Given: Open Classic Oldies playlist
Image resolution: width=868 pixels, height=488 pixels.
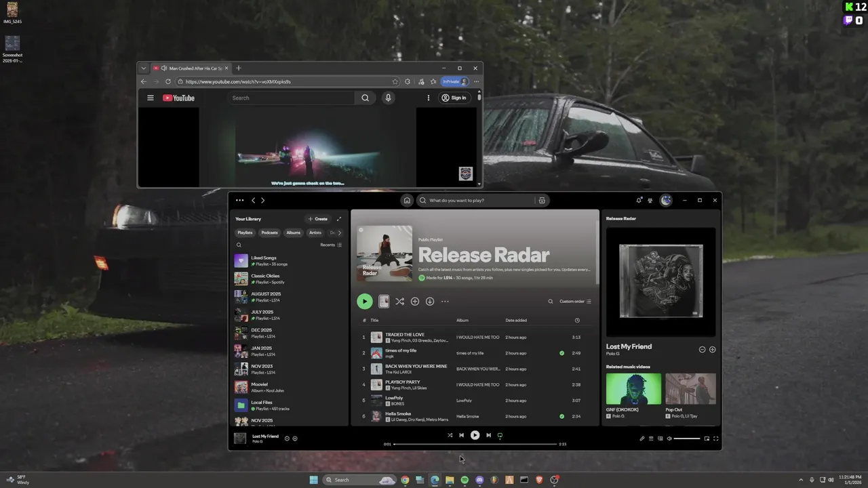Looking at the screenshot, I should [x=289, y=279].
